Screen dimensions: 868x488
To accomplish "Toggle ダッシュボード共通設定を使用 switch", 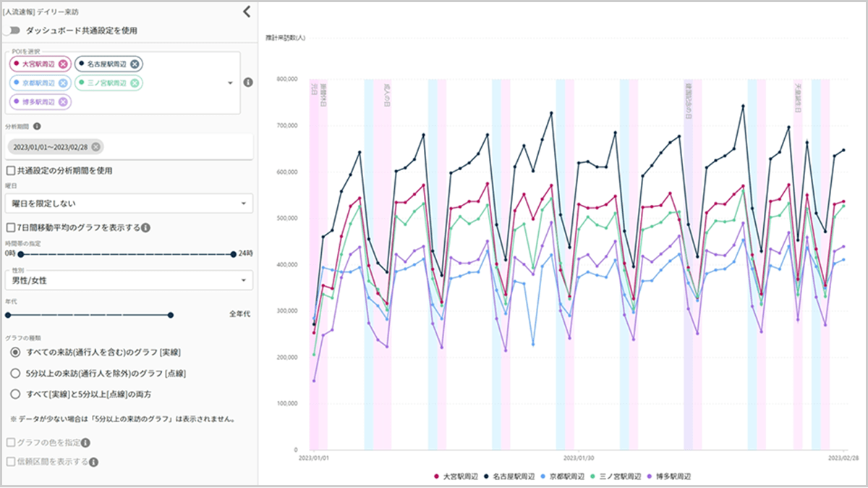I will 12,30.
